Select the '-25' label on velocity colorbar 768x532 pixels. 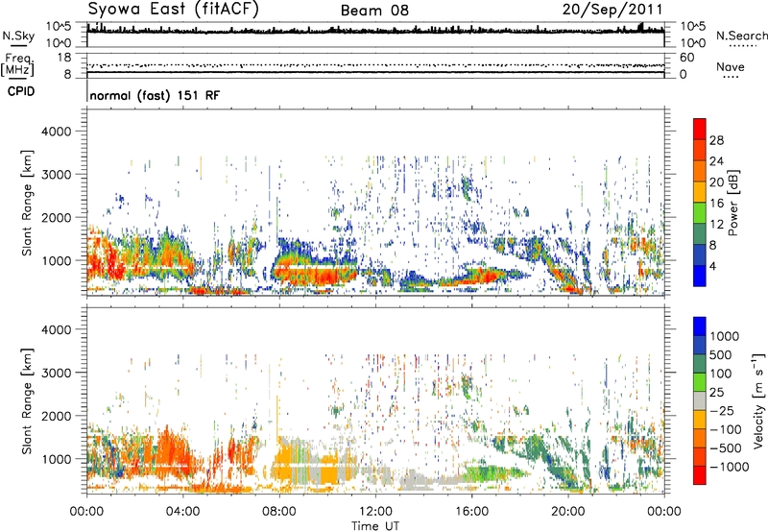tap(722, 411)
